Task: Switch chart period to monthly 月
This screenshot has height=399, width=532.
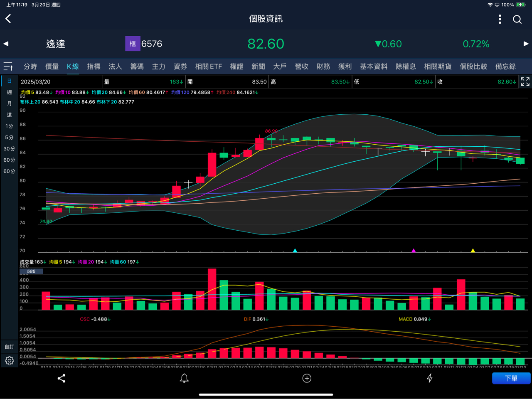Action: [9, 103]
